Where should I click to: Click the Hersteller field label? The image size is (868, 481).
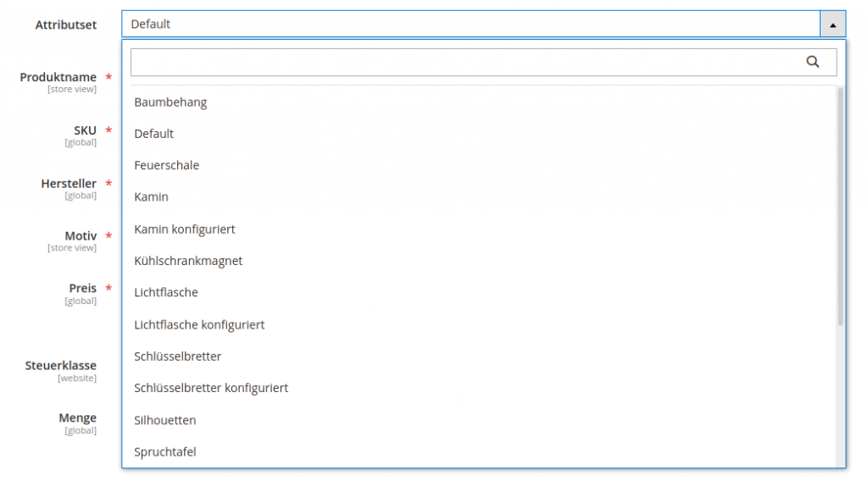[69, 184]
